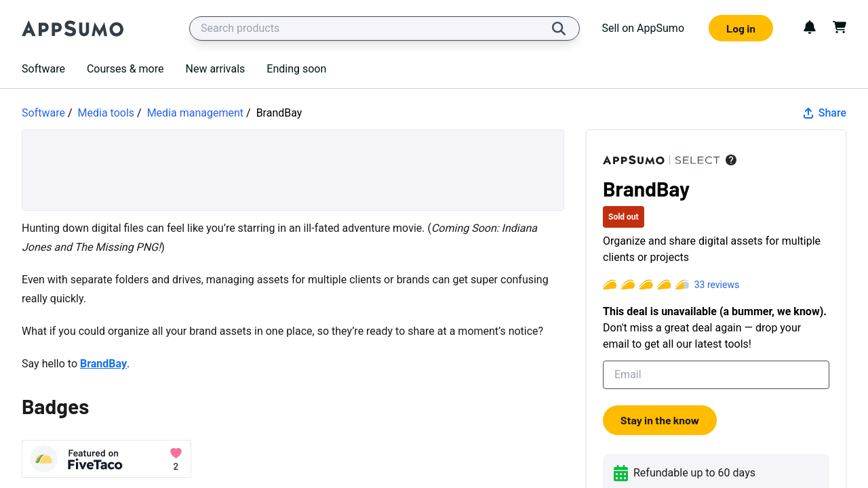Open the 33 reviews link
868x488 pixels.
[716, 285]
